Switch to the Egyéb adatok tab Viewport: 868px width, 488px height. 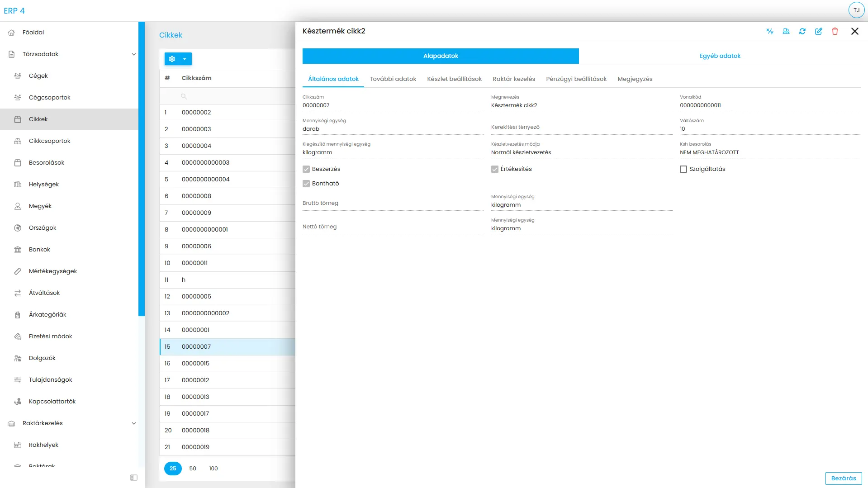tap(720, 56)
